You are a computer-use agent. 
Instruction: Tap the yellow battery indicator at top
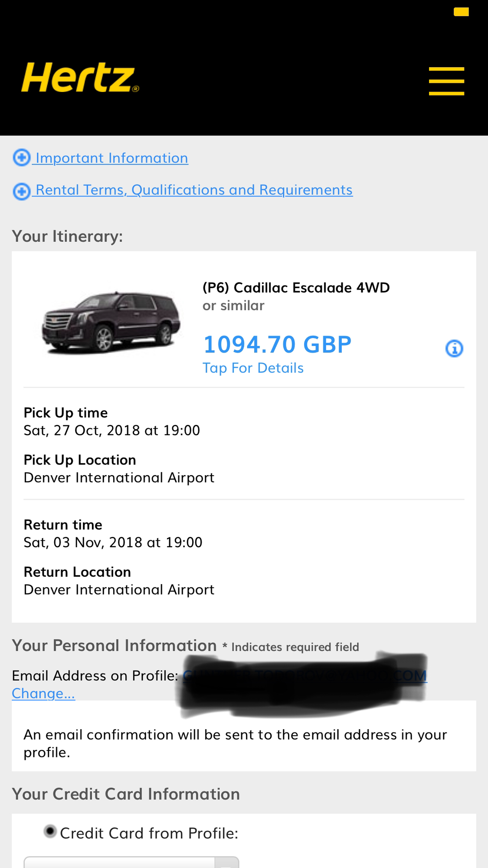[461, 12]
